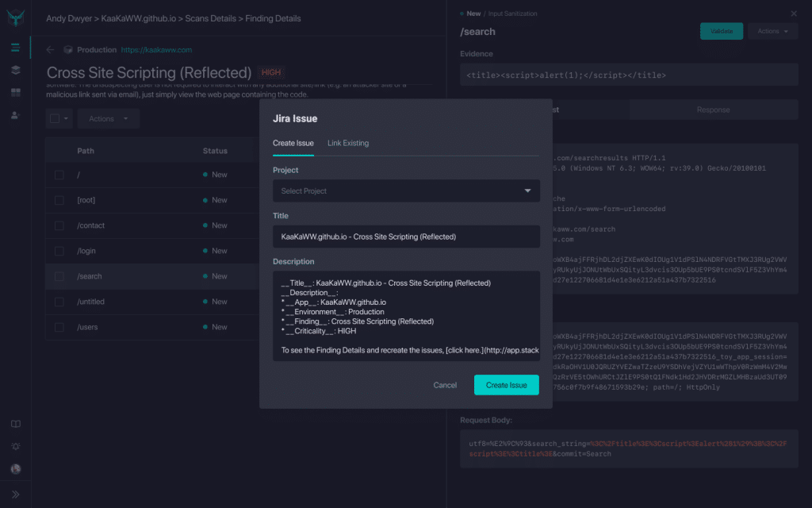Screen dimensions: 812x508
Task: Close the finding detail panel
Action: coord(794,13)
